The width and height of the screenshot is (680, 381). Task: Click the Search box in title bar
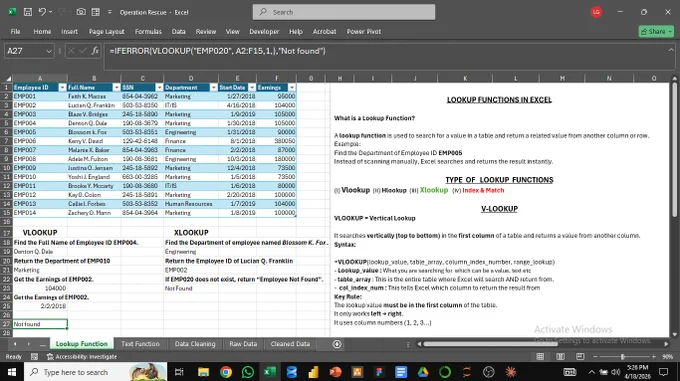344,12
